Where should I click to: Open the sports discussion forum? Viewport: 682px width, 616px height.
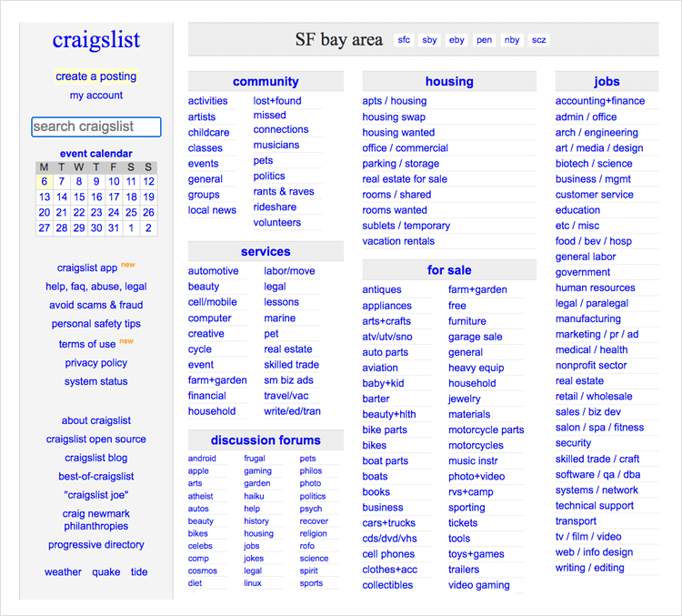[x=311, y=583]
